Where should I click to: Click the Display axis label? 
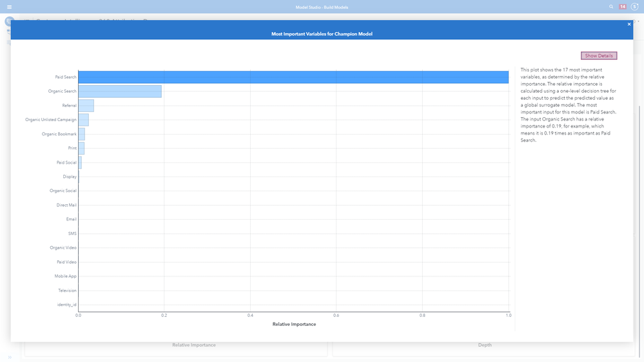click(70, 176)
